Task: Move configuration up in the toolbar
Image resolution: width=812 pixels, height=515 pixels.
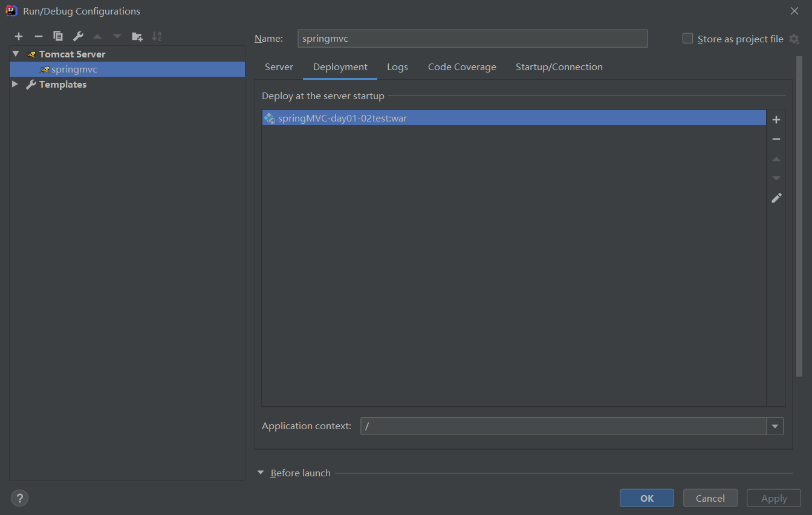Action: click(x=97, y=36)
